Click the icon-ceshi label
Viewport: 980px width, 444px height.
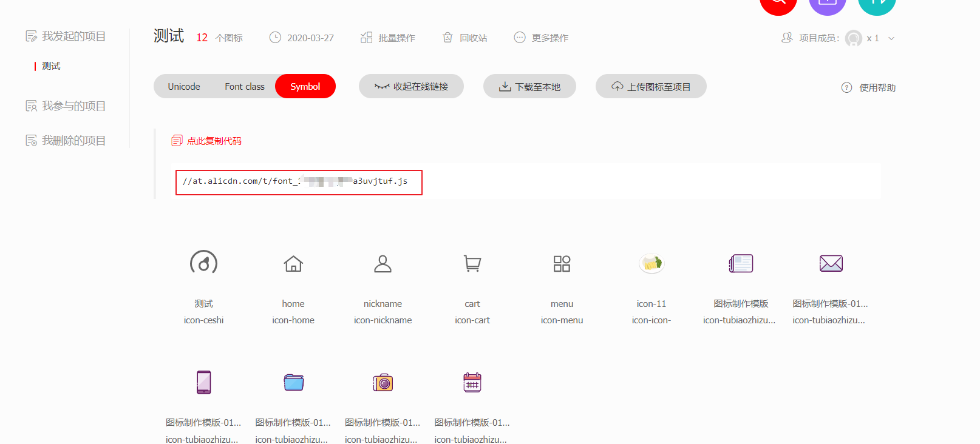[x=203, y=320]
